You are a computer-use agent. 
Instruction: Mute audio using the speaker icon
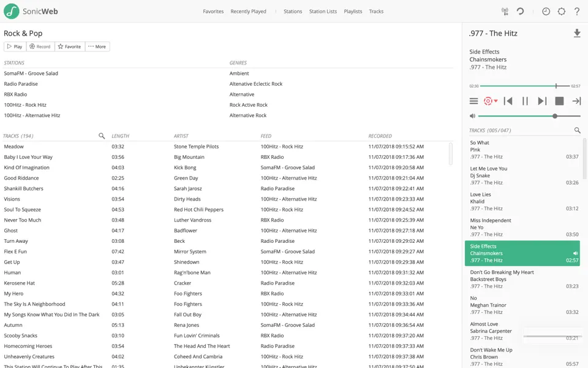(472, 116)
